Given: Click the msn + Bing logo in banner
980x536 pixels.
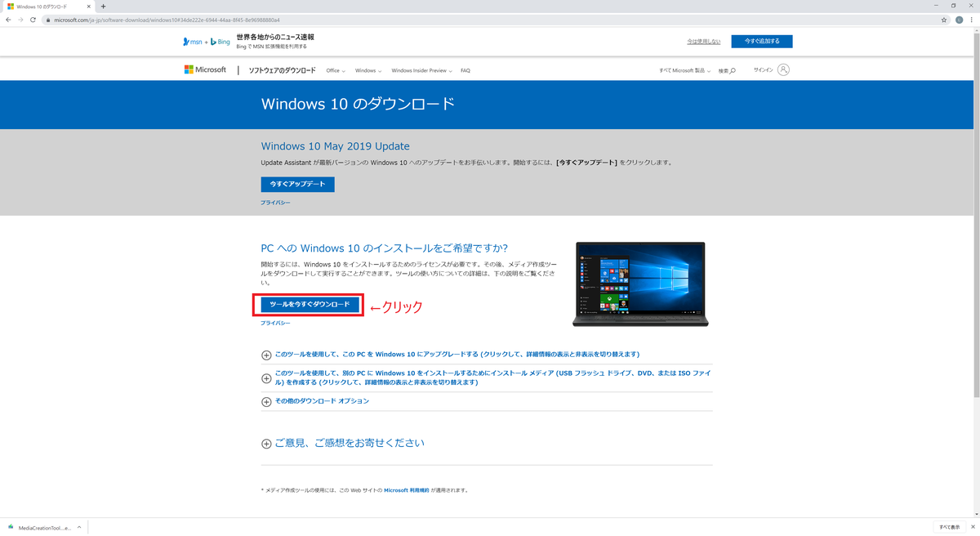Looking at the screenshot, I should [x=207, y=42].
